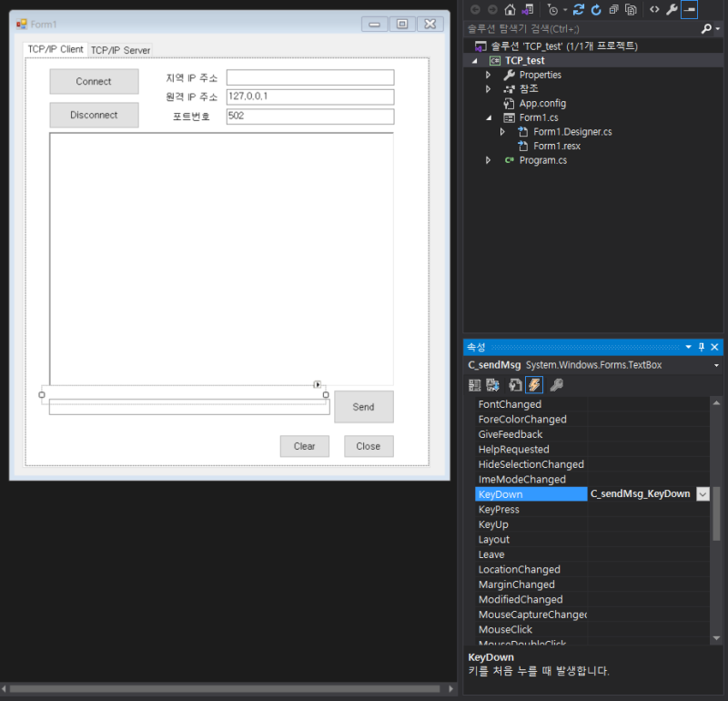This screenshot has width=728, height=701.
Task: Click the magnifier icon in solution search box
Action: [x=706, y=29]
